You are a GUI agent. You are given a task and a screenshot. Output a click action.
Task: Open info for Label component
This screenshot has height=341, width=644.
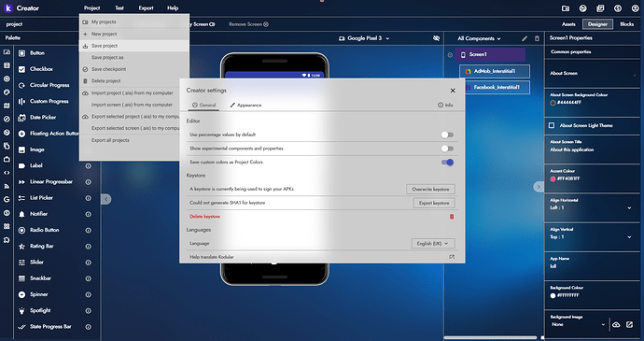pos(89,165)
